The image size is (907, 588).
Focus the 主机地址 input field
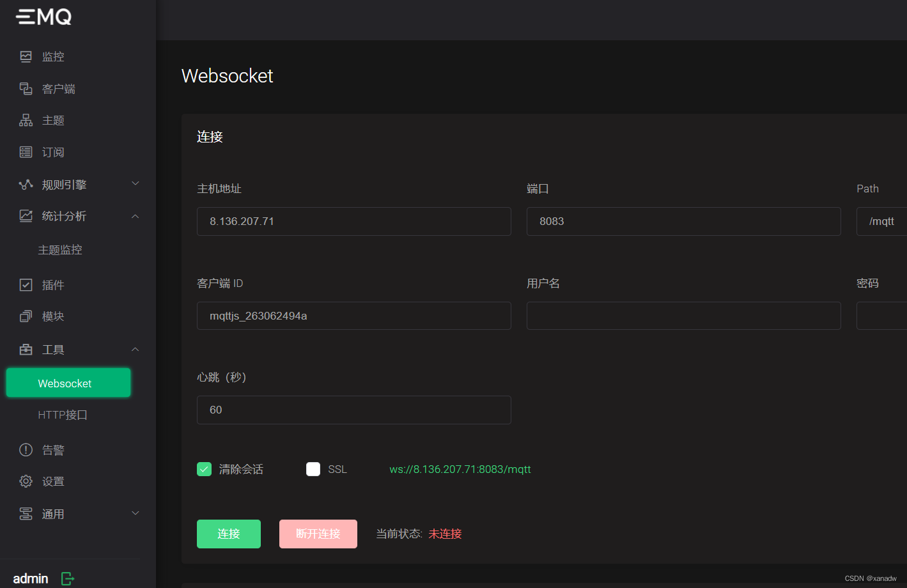click(x=354, y=221)
